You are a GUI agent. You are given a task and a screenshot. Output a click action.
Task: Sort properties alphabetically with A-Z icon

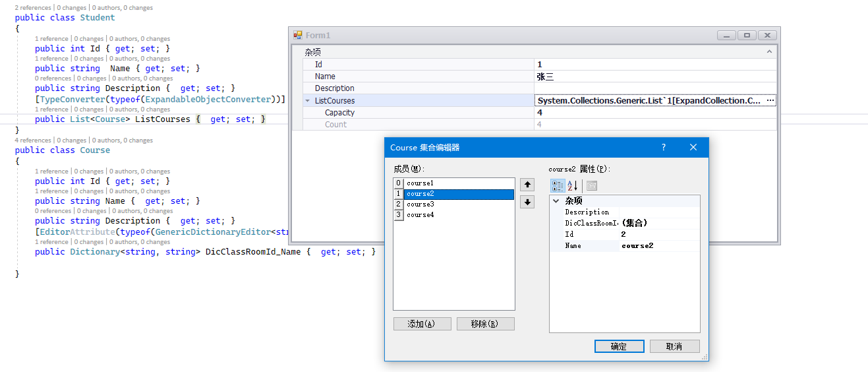pos(572,186)
